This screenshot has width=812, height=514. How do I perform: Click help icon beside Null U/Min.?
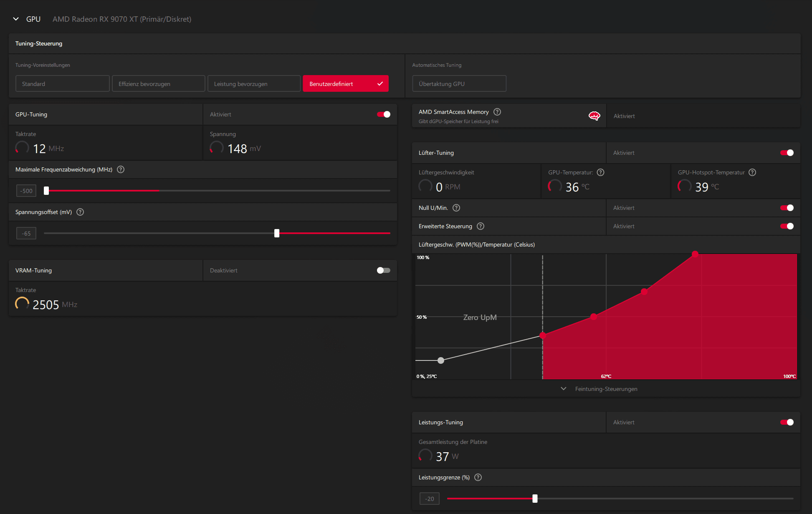tap(456, 208)
